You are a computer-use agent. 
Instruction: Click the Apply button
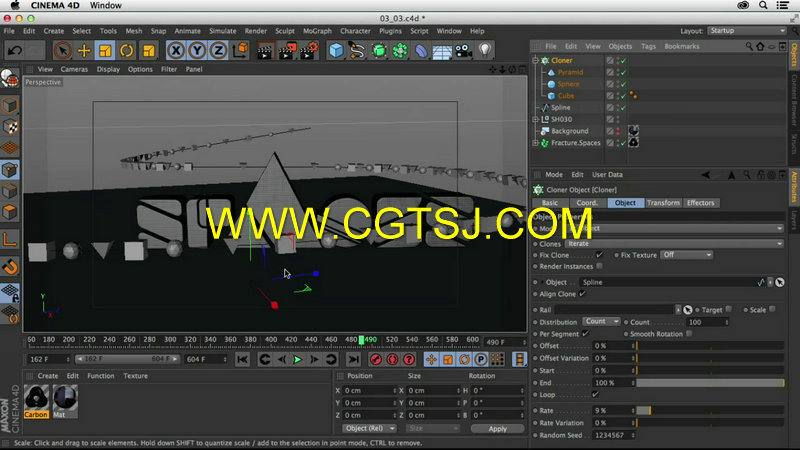coord(497,429)
